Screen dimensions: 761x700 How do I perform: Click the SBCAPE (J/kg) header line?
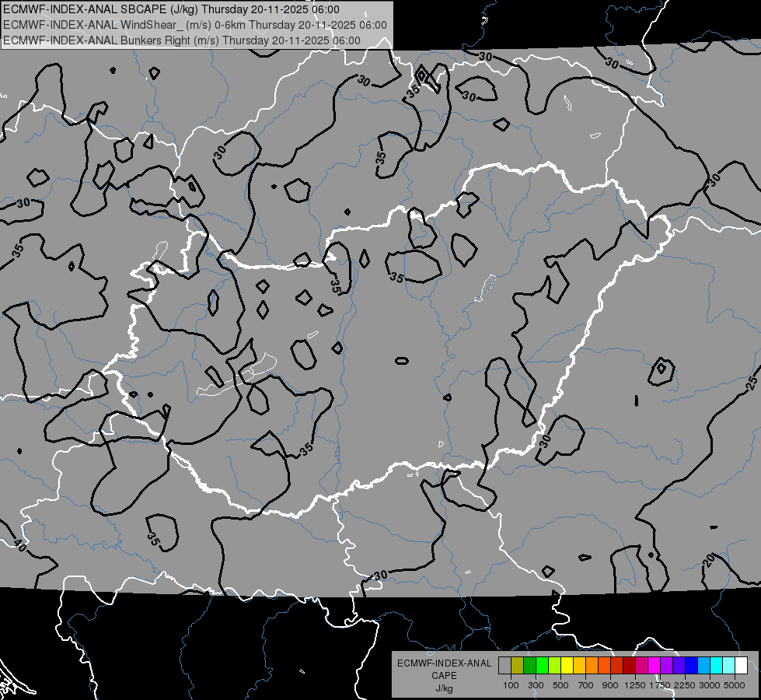point(171,9)
